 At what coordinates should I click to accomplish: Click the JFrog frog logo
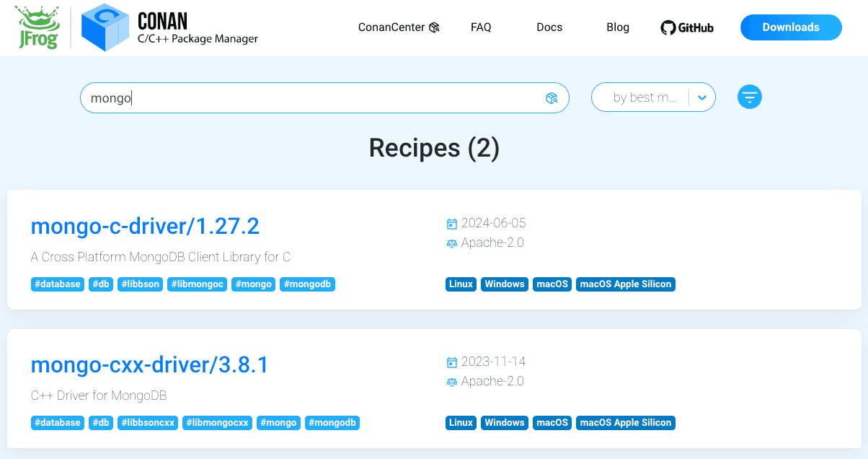click(x=35, y=27)
